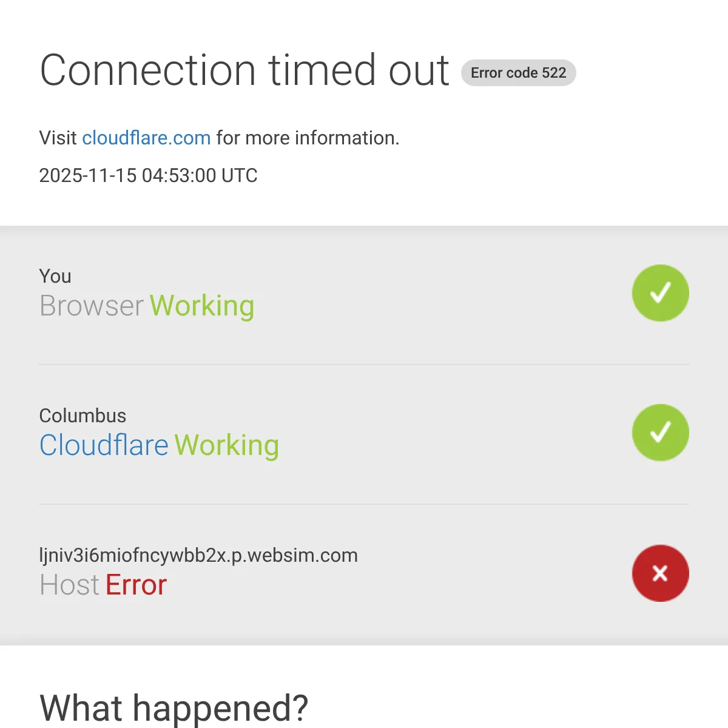Click the red Error status text

136,585
